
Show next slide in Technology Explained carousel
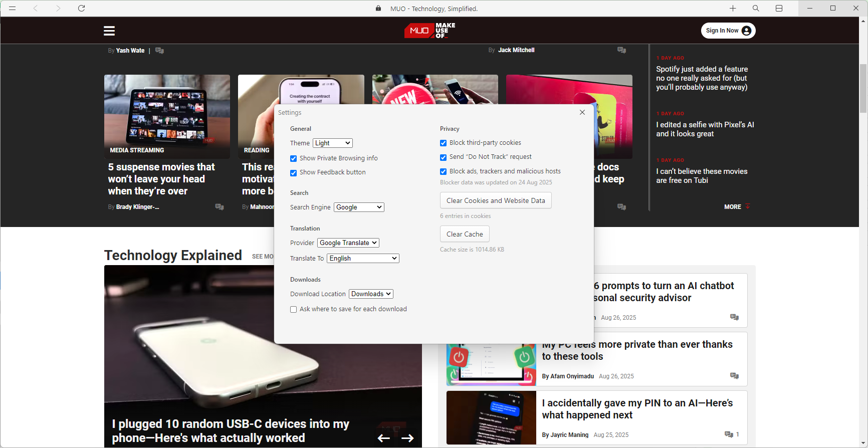point(408,438)
